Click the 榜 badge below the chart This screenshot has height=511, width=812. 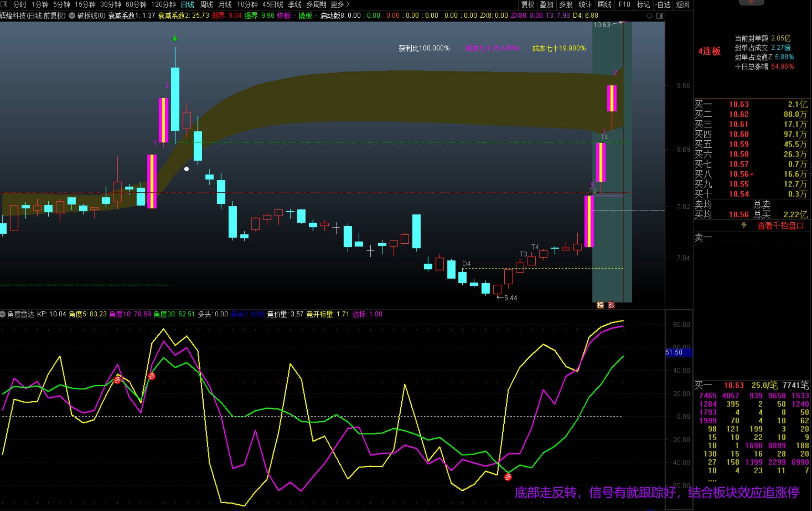pyautogui.click(x=600, y=305)
